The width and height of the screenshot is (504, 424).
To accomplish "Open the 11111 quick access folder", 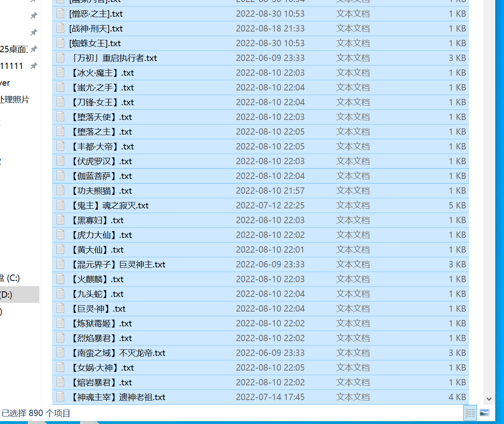I will click(x=12, y=66).
